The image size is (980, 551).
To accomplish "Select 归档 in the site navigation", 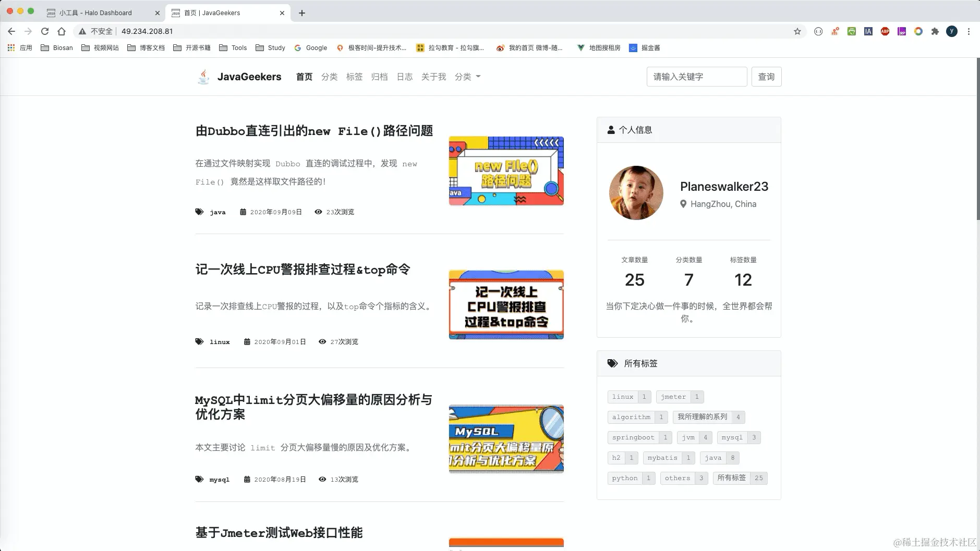I will coord(380,77).
